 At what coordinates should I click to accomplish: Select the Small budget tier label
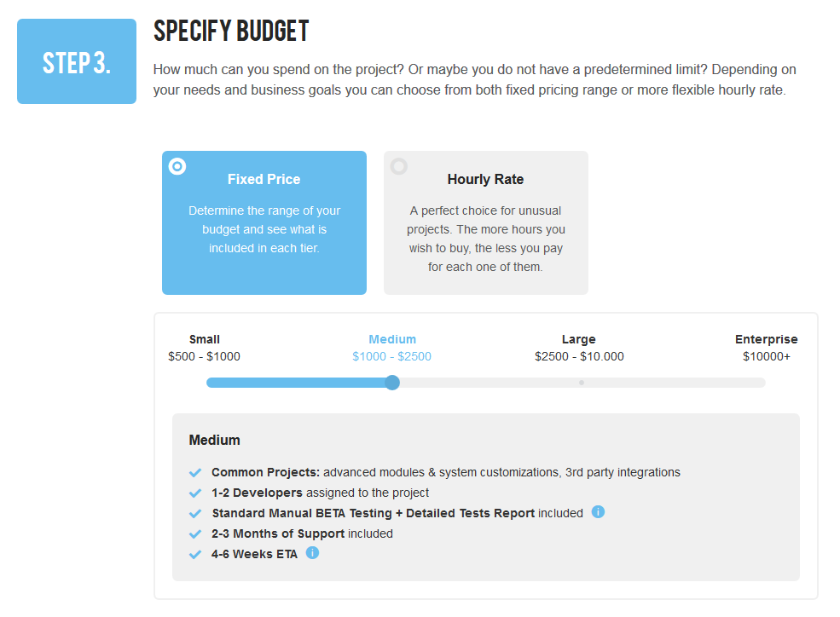pos(204,339)
